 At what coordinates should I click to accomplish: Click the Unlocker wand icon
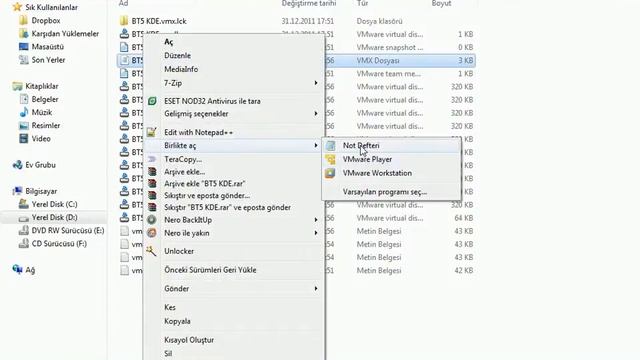point(151,251)
